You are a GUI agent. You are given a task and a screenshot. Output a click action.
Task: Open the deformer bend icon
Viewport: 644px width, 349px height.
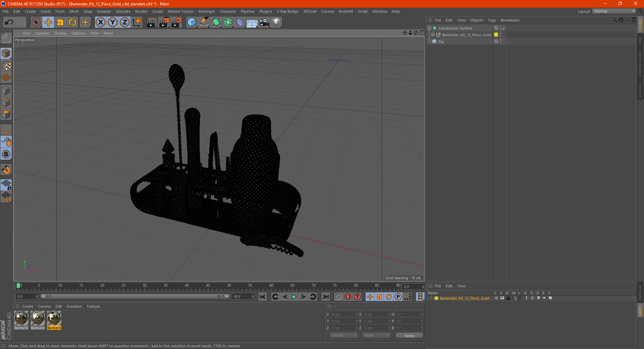[240, 22]
